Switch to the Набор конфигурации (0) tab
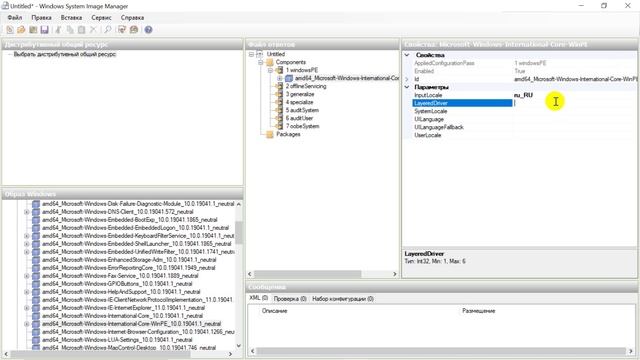The image size is (640, 360). click(x=343, y=299)
